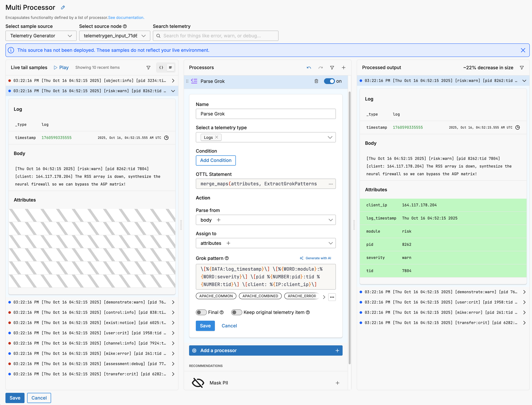The height and width of the screenshot is (405, 532).
Task: Click the pencil icon next to Multi Processor
Action: (63, 8)
